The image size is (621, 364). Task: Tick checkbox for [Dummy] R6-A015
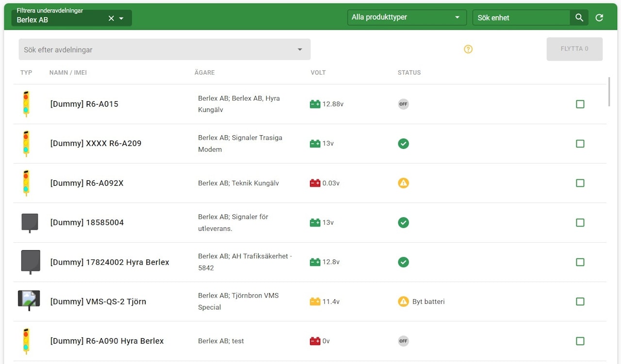coord(580,104)
